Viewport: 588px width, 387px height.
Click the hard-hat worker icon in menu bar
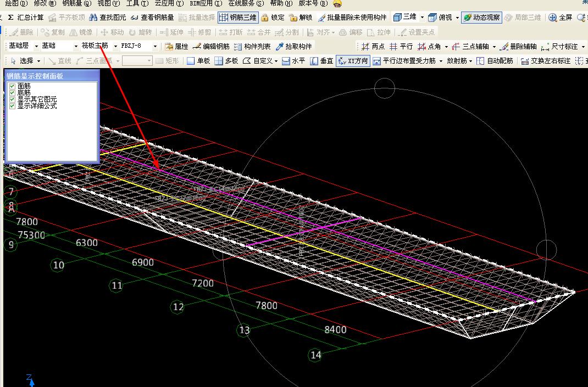click(337, 3)
